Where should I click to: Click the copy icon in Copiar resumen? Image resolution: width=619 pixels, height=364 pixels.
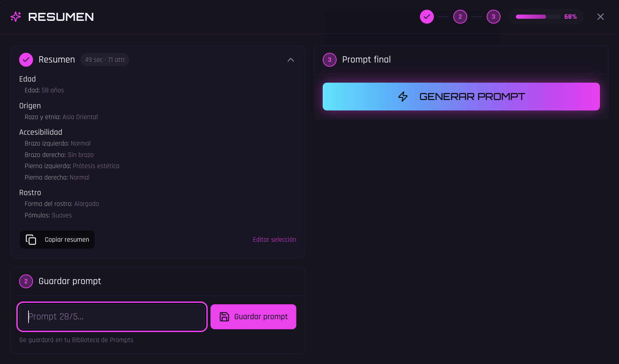click(x=31, y=240)
